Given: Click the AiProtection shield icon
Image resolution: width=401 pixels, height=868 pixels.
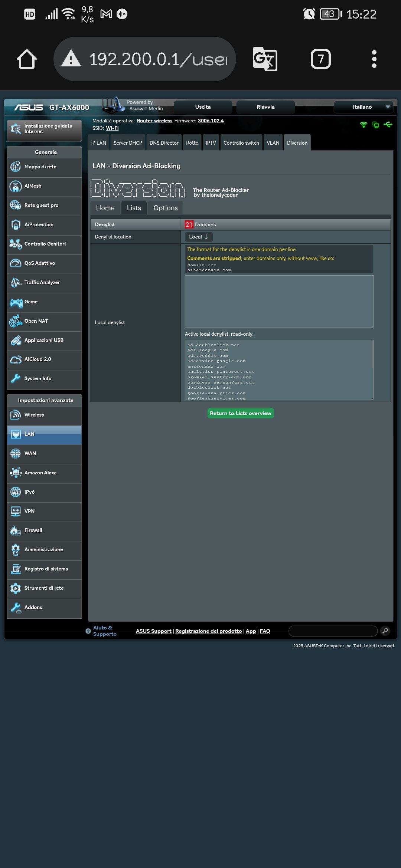Looking at the screenshot, I should [x=16, y=224].
